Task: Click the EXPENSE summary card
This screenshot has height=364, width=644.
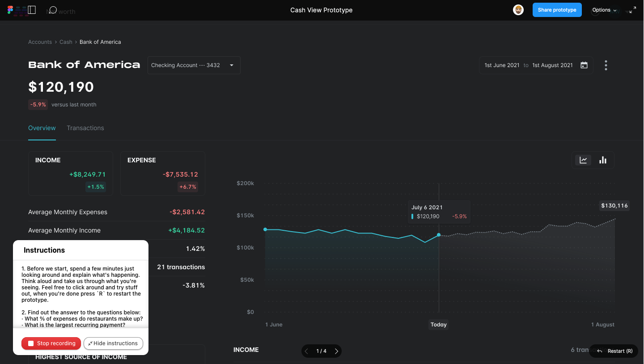Action: tap(163, 174)
